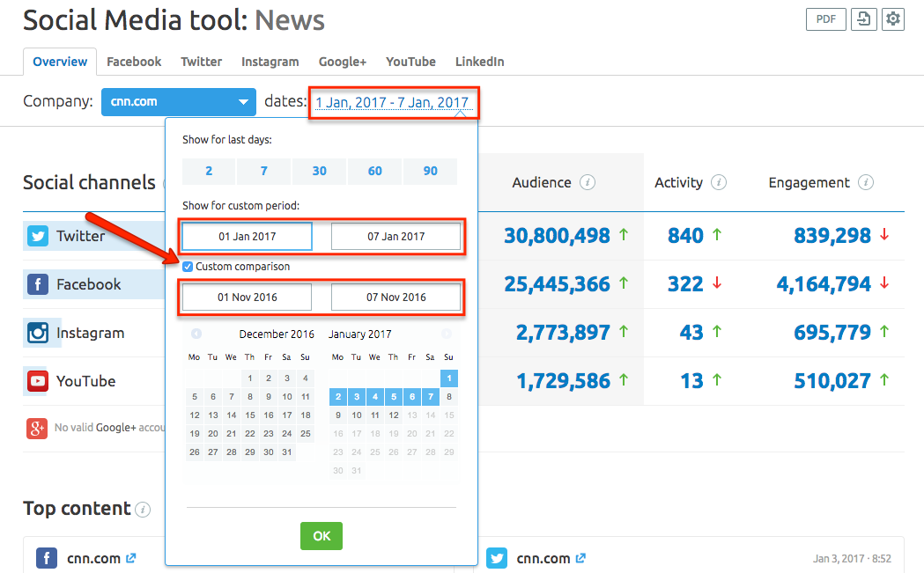Select the Twitter channel icon

(35, 236)
